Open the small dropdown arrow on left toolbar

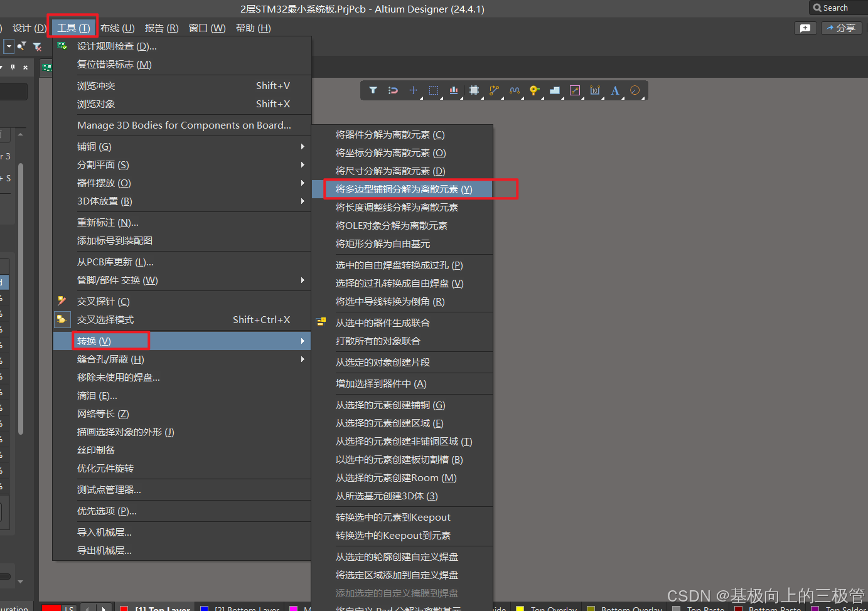coord(9,46)
